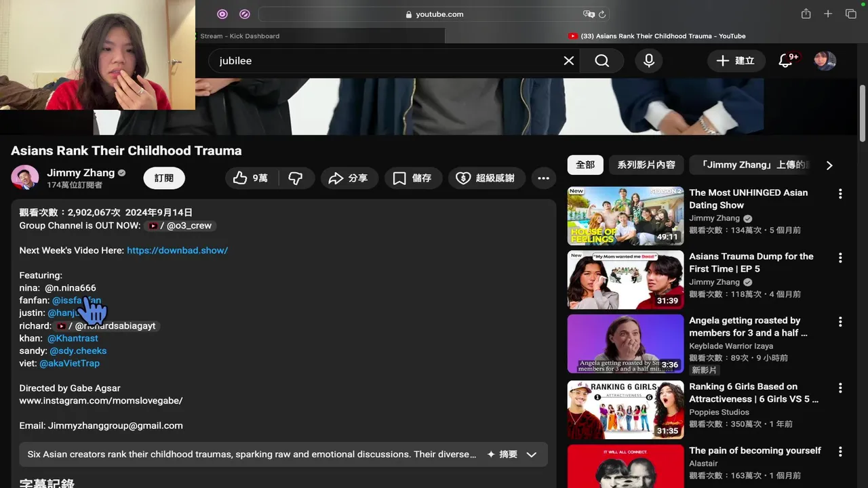Click the Safari share icon

pos(806,14)
